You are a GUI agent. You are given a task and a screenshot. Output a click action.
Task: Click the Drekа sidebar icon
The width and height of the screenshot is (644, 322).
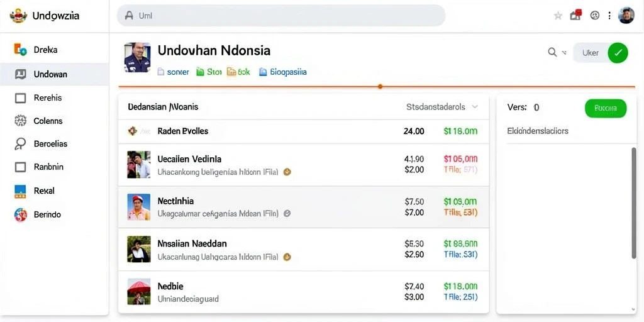[x=20, y=50]
